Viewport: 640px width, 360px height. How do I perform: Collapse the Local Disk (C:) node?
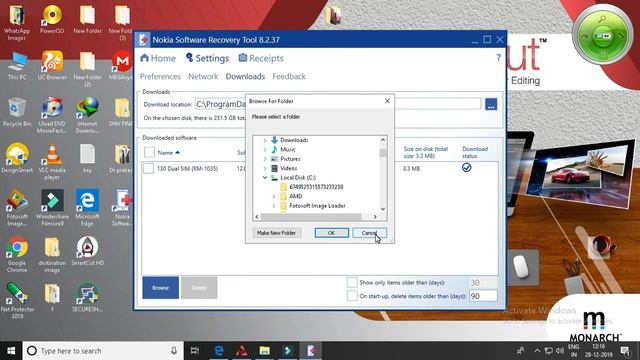tap(265, 178)
